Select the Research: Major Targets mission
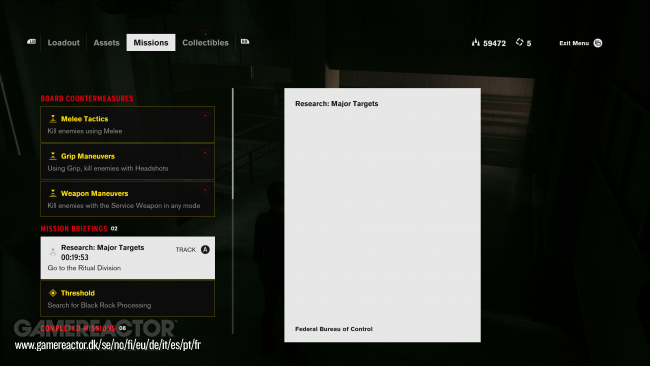The height and width of the screenshot is (366, 650). point(128,257)
